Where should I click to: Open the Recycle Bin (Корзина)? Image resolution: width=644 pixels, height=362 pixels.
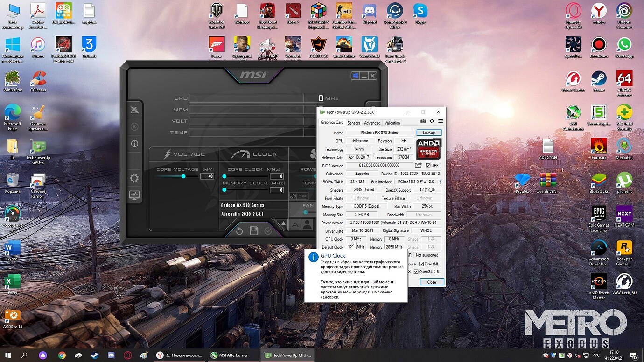click(13, 182)
